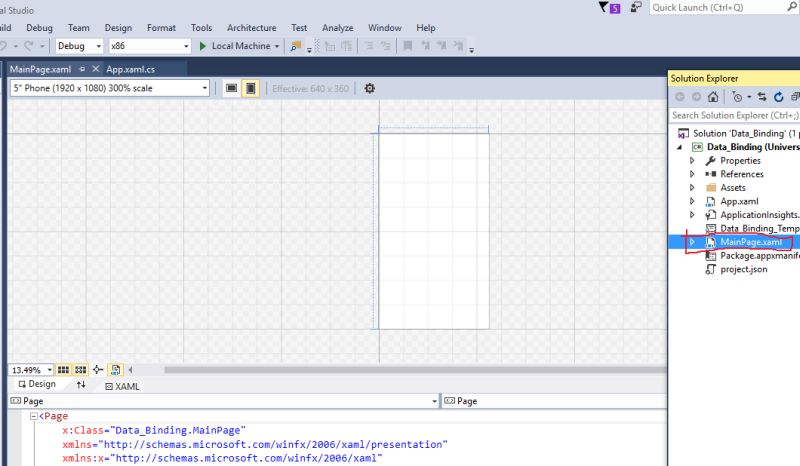This screenshot has width=800, height=466.
Task: Open the Tools menu
Action: [202, 28]
